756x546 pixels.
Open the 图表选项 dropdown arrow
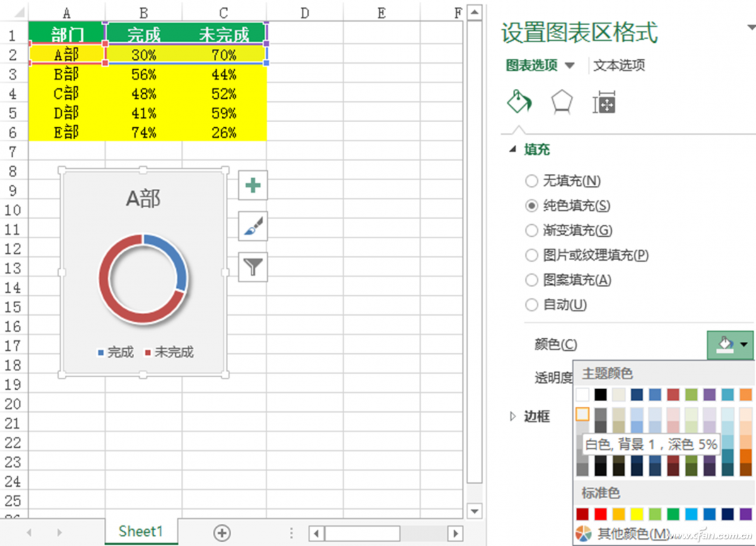pyautogui.click(x=570, y=65)
